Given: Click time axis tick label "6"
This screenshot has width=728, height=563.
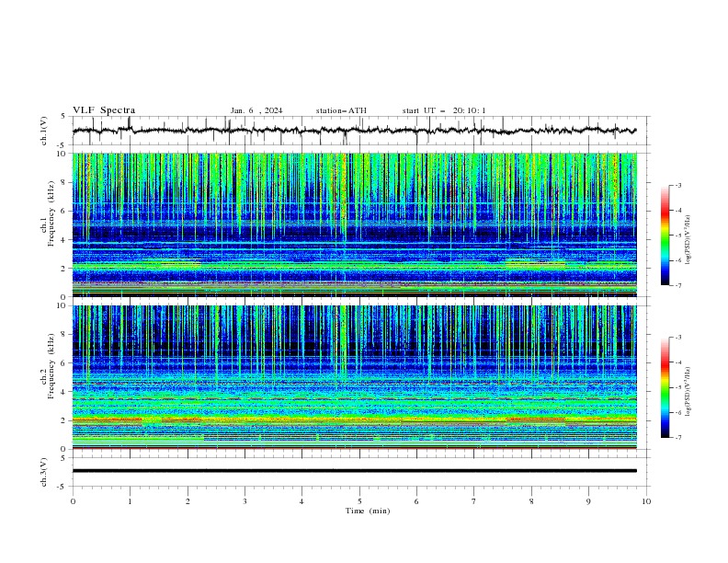Looking at the screenshot, I should point(416,501).
